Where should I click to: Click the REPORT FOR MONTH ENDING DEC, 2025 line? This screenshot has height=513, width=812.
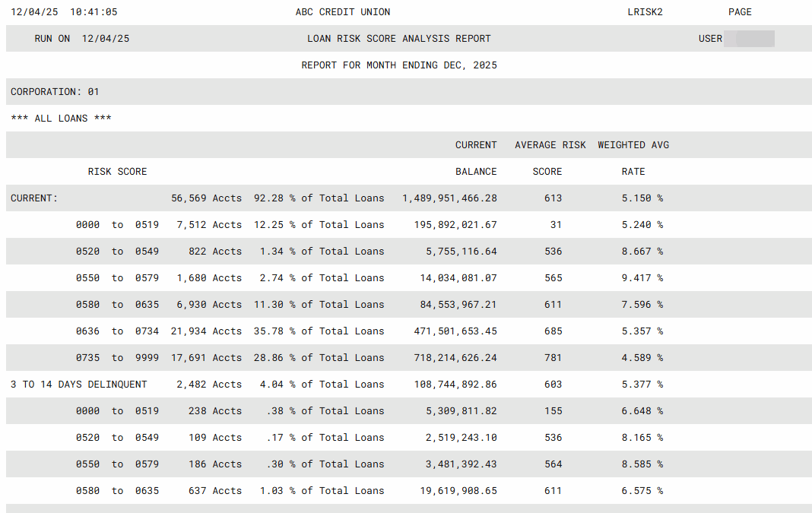click(x=398, y=65)
